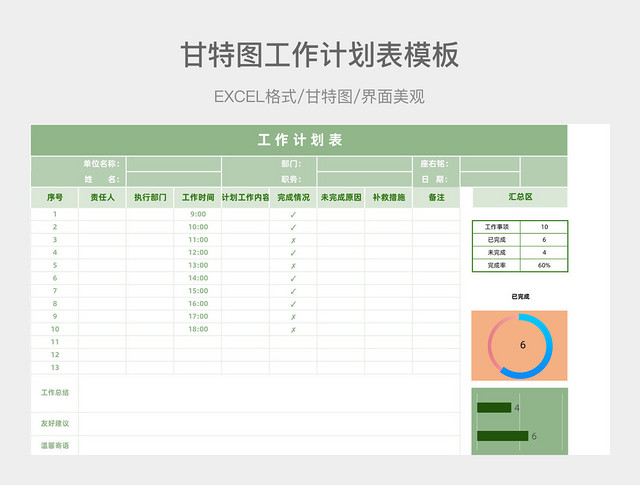
Task: Select the 14:00 time cell
Action: click(198, 278)
